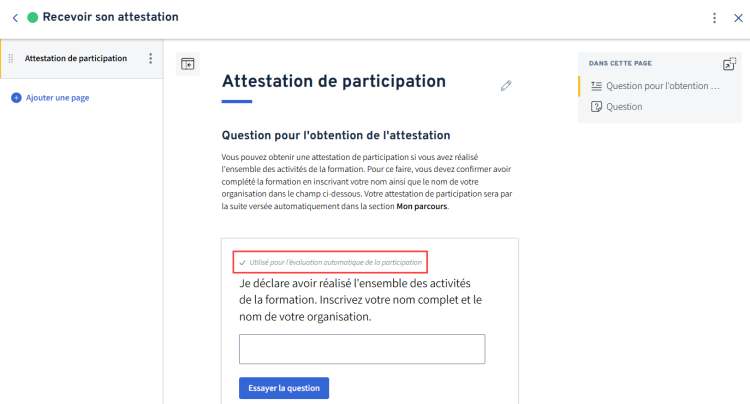Edit the page title with the pencil icon
750x404 pixels.
[506, 86]
